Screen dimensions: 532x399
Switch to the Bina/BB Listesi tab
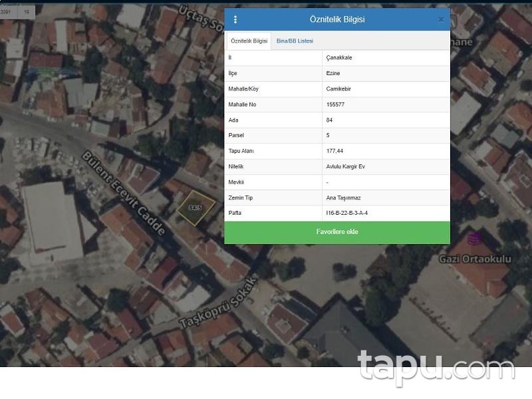point(293,41)
